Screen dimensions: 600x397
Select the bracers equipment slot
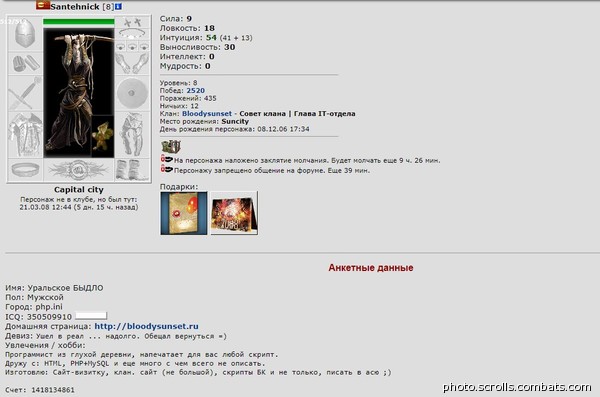pyautogui.click(x=25, y=64)
